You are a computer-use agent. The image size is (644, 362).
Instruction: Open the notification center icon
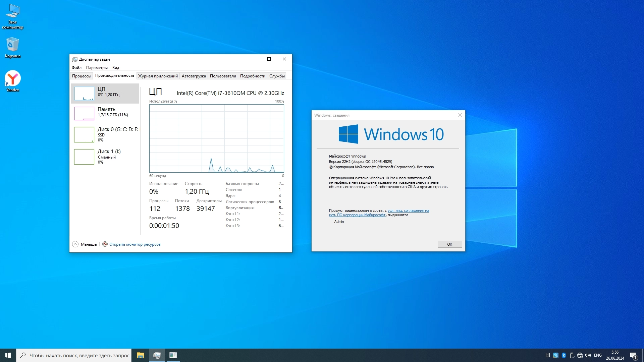633,355
